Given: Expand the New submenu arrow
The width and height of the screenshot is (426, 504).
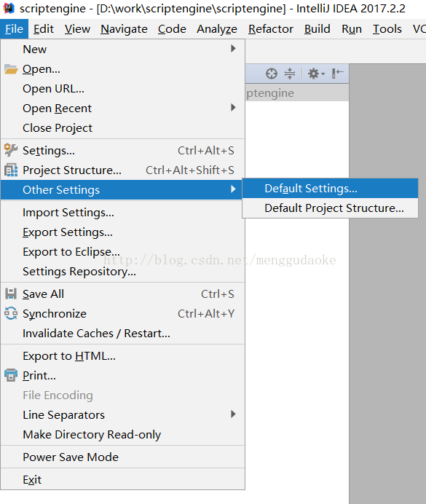Looking at the screenshot, I should pos(233,49).
